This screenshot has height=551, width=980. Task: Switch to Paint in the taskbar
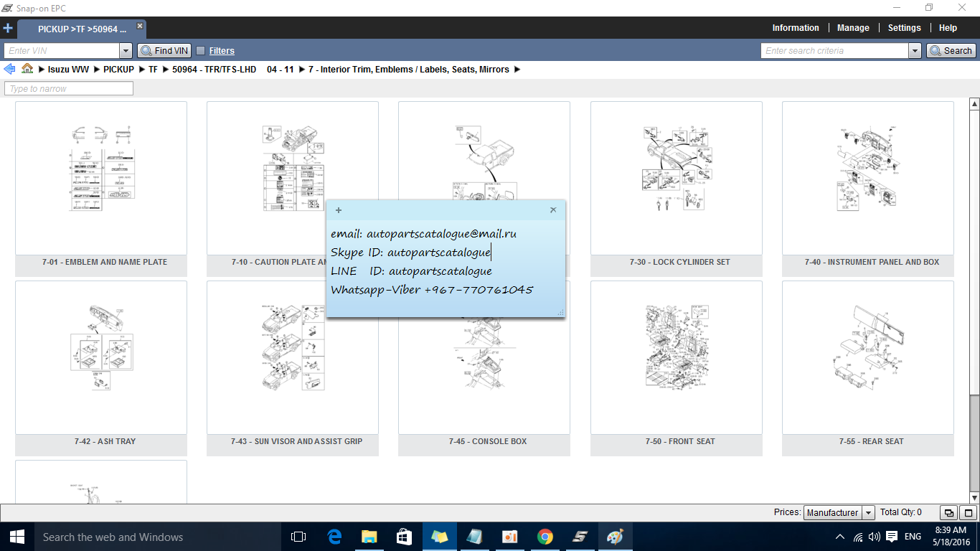pos(616,537)
